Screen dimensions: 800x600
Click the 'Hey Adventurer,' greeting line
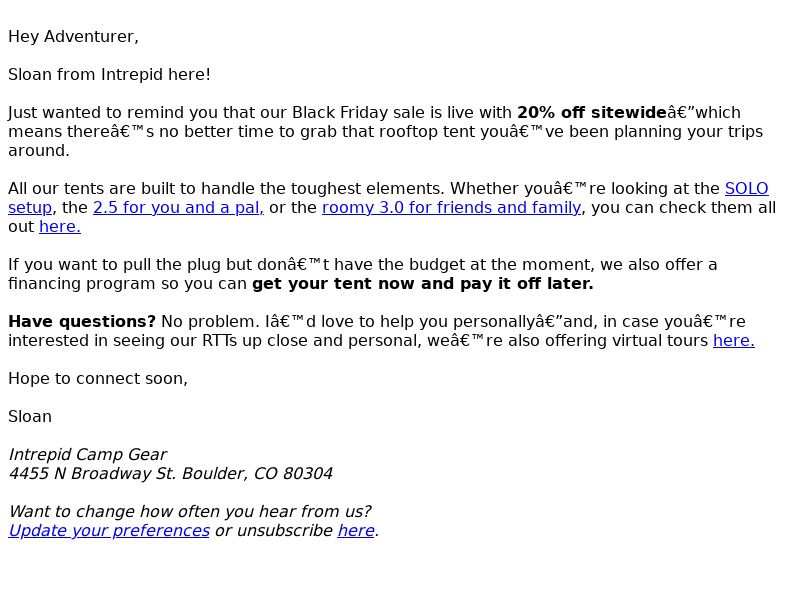pyautogui.click(x=73, y=37)
